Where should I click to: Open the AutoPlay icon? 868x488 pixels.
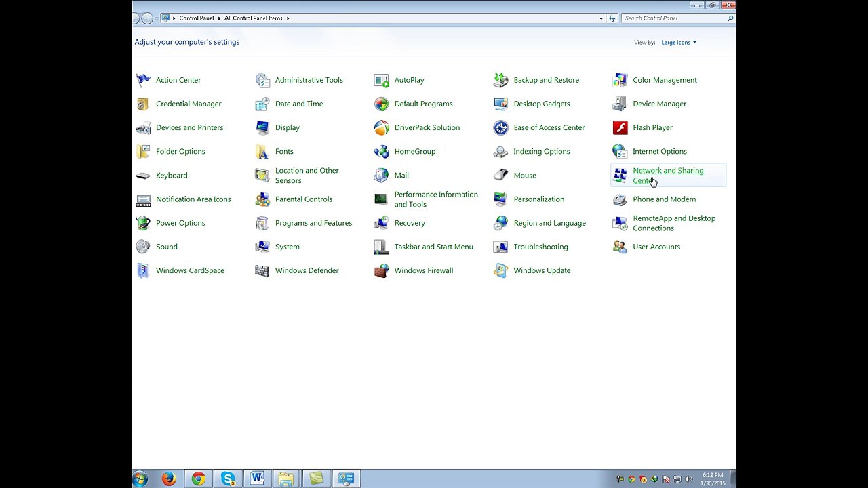tap(382, 80)
